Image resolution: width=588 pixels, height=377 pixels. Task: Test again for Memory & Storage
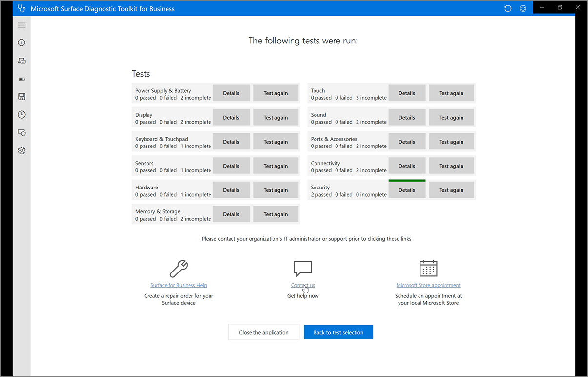pyautogui.click(x=275, y=214)
